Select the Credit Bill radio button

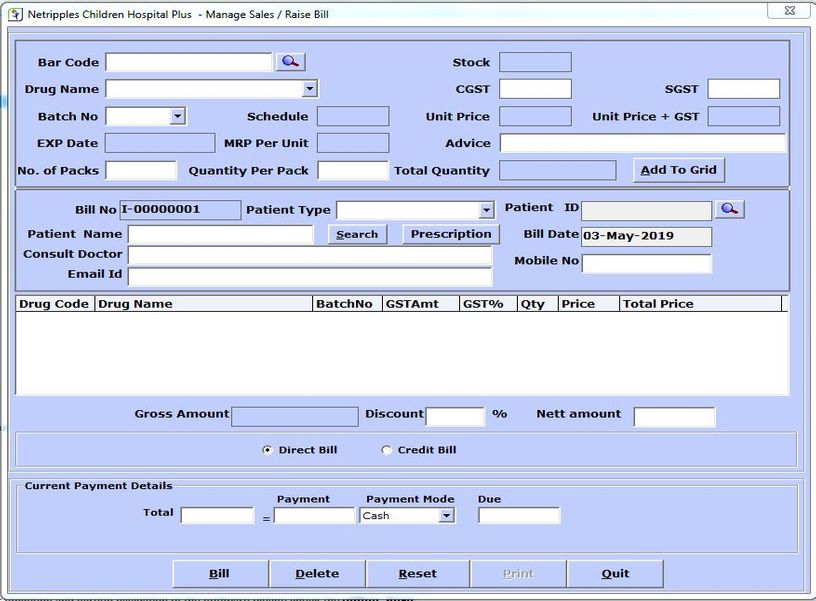tap(386, 450)
